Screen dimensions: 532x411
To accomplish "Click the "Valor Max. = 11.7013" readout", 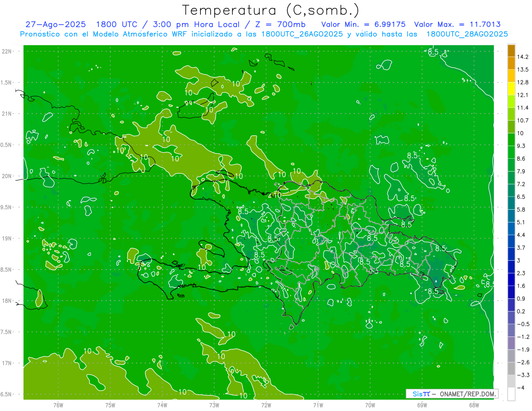I will (x=458, y=24).
